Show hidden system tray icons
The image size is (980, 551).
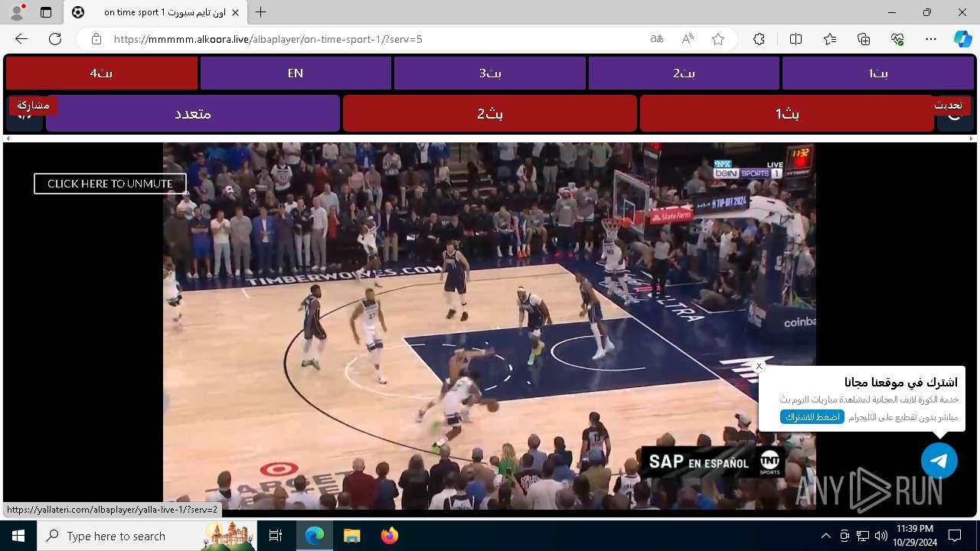pos(825,536)
